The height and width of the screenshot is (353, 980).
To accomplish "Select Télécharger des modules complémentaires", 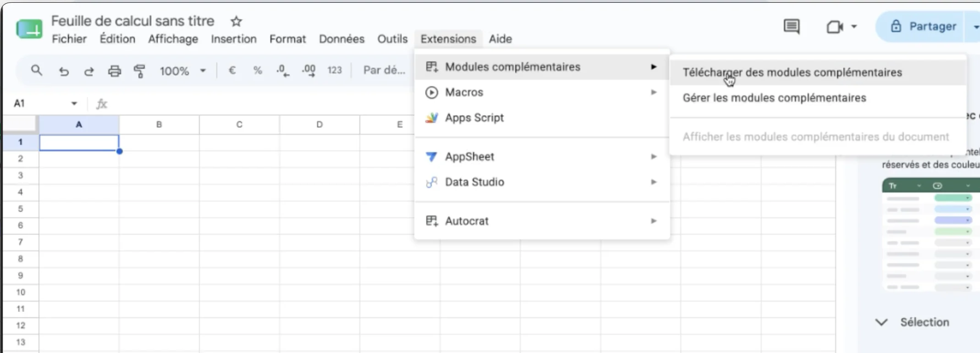I will 818,72.
